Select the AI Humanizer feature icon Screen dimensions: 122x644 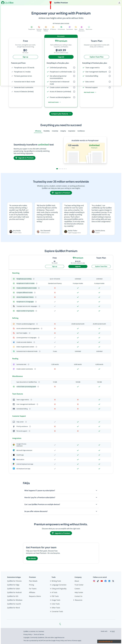(x=61, y=27)
